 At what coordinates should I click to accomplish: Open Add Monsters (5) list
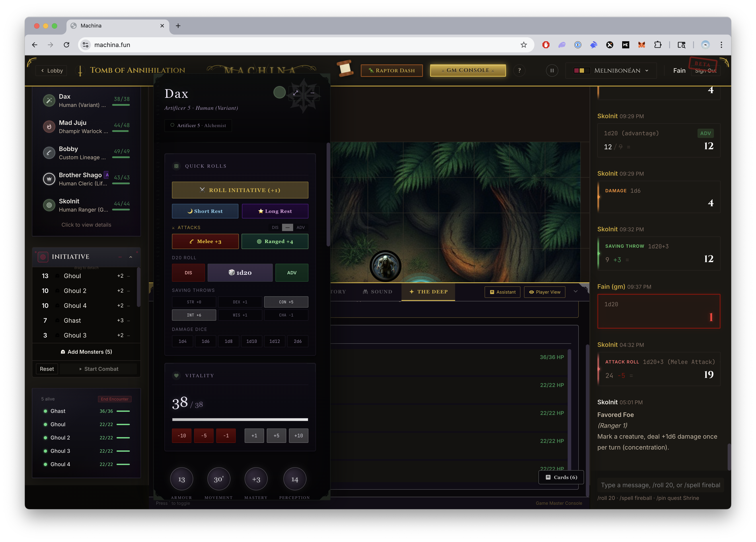(x=86, y=352)
